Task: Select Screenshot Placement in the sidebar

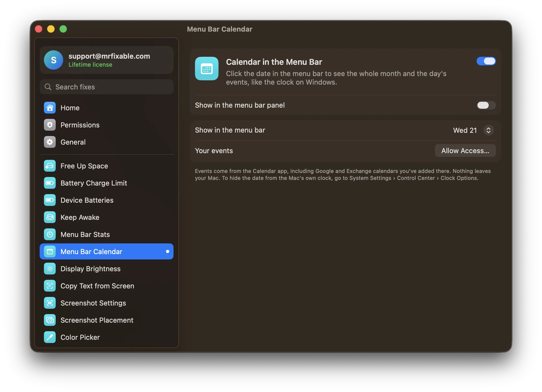Action: tap(107, 320)
